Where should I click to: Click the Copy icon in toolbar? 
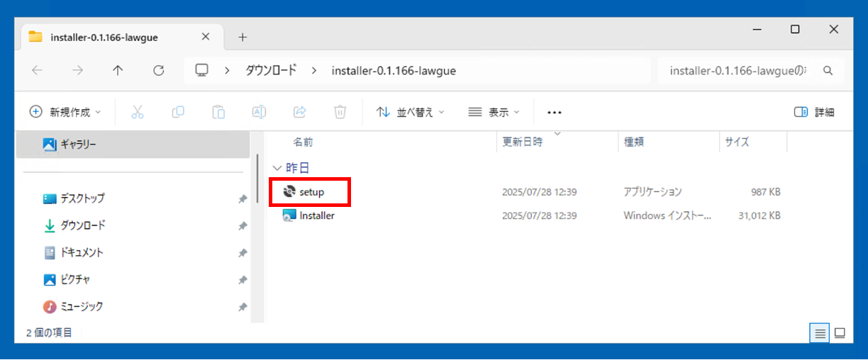coord(178,112)
